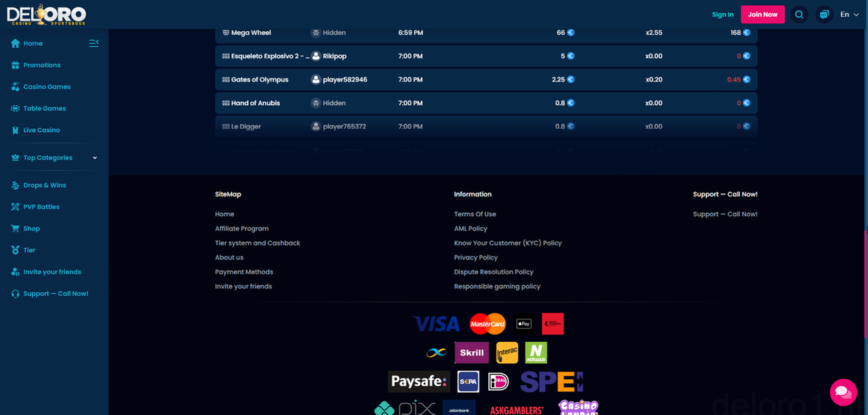Click the Neteller payment logo
Image resolution: width=868 pixels, height=415 pixels.
pos(536,353)
